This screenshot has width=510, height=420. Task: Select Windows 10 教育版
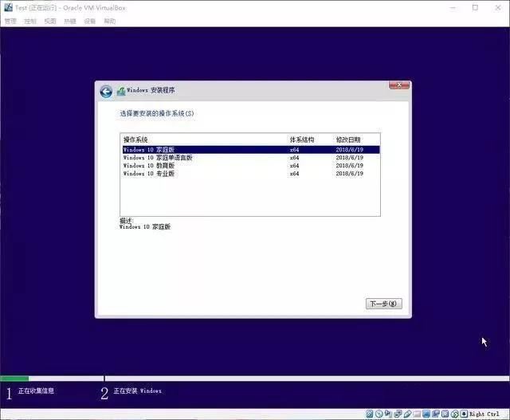click(x=251, y=165)
